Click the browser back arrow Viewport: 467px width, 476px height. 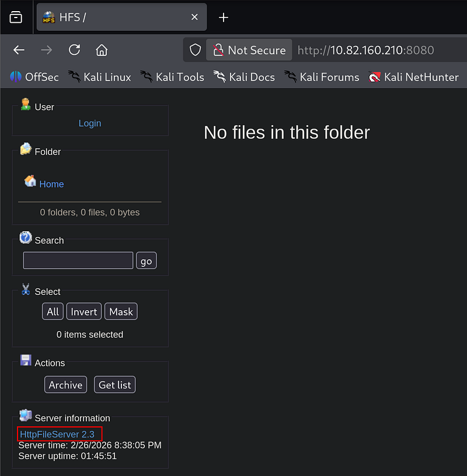tap(19, 50)
